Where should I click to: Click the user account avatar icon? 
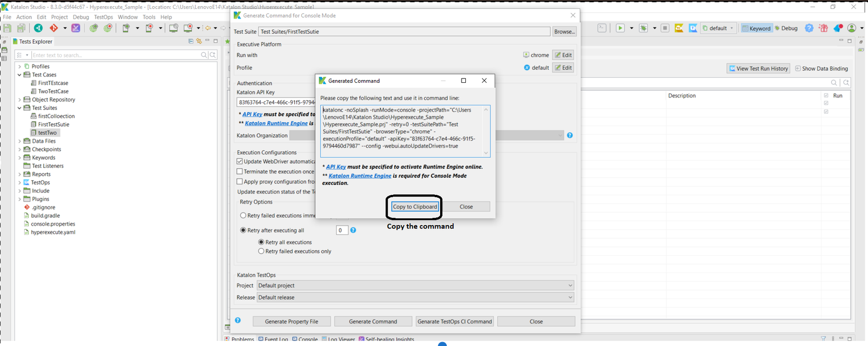[852, 28]
